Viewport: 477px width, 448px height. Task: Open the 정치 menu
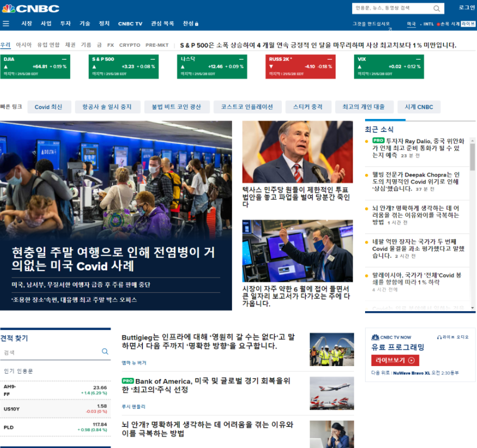click(104, 23)
